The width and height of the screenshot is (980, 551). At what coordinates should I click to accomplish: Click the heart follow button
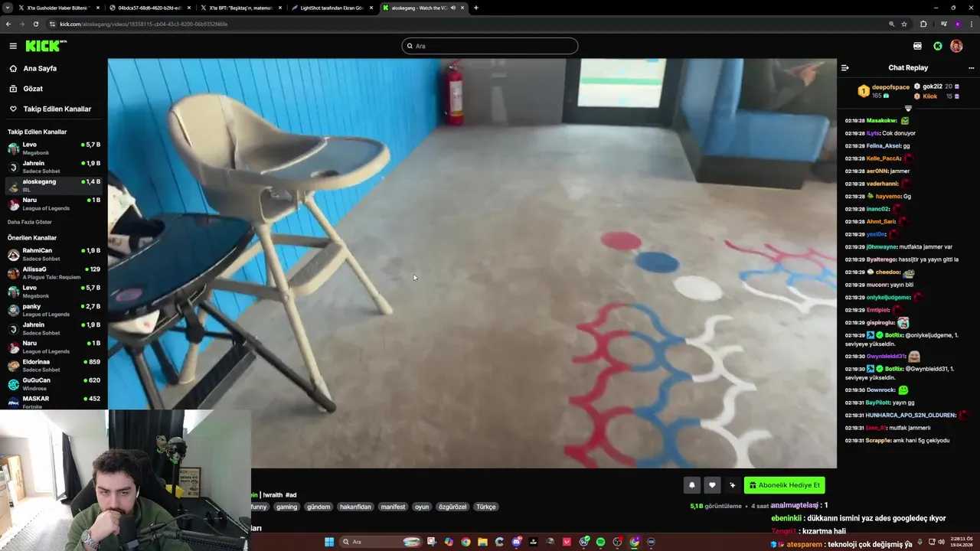[x=712, y=485]
